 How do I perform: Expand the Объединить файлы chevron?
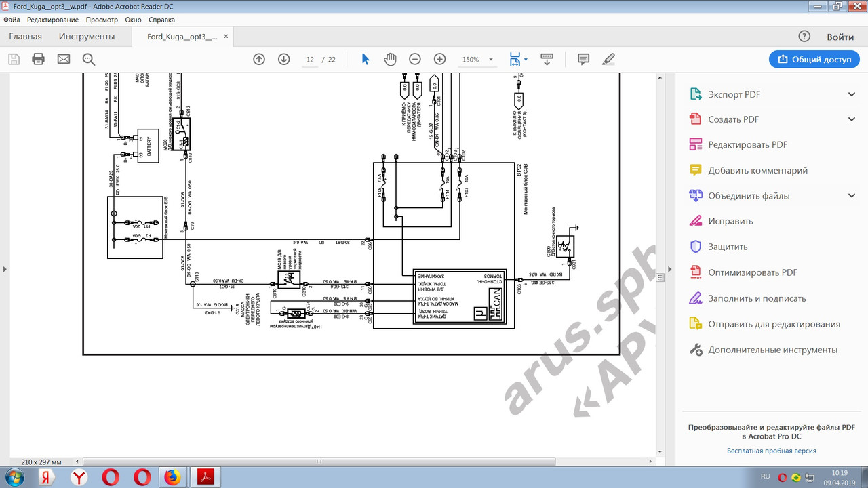pos(852,196)
